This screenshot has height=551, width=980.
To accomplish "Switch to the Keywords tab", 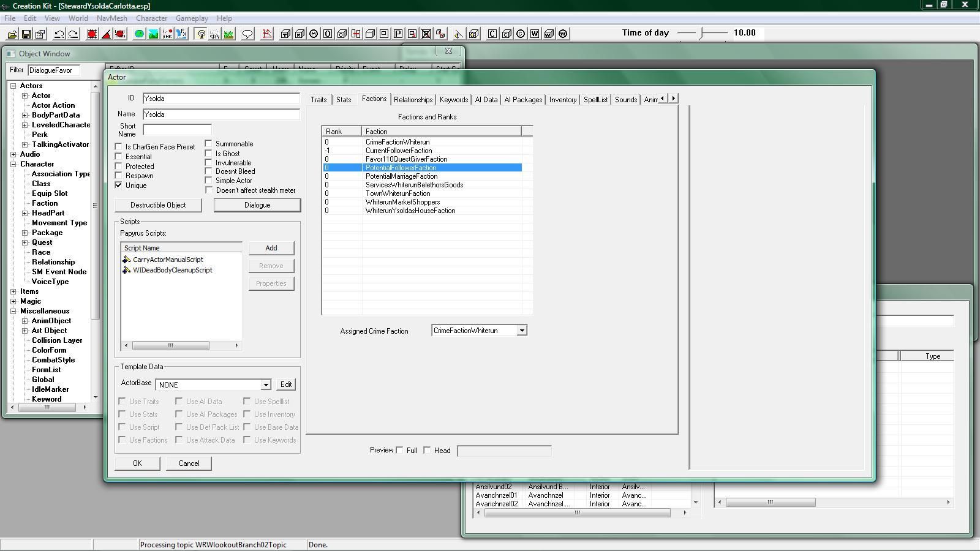I will tap(454, 100).
